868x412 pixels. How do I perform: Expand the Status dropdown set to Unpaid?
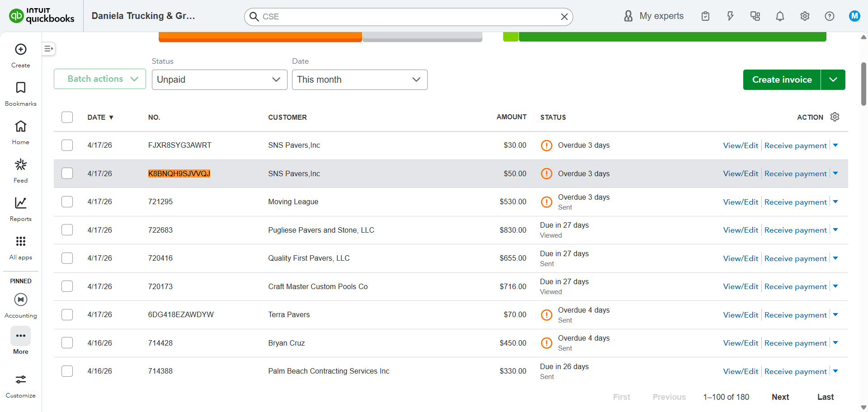click(x=219, y=80)
